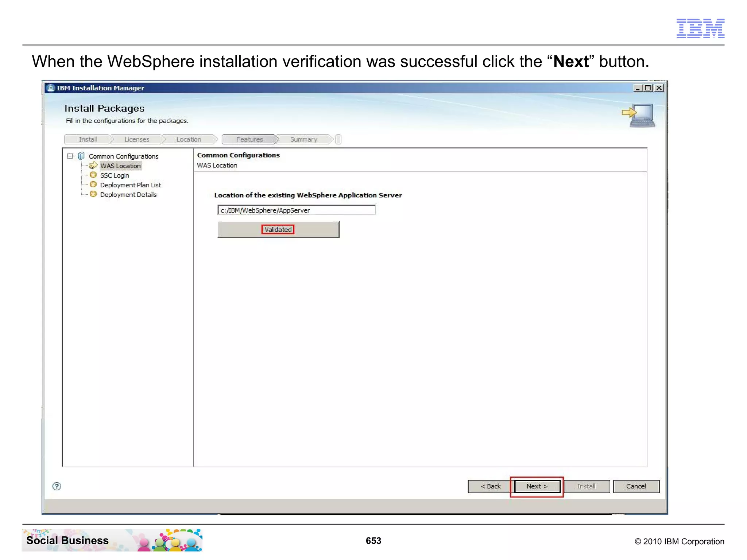Screen dimensions: 747x560
Task: Minimize the IBM Installation Manager window
Action: click(638, 88)
